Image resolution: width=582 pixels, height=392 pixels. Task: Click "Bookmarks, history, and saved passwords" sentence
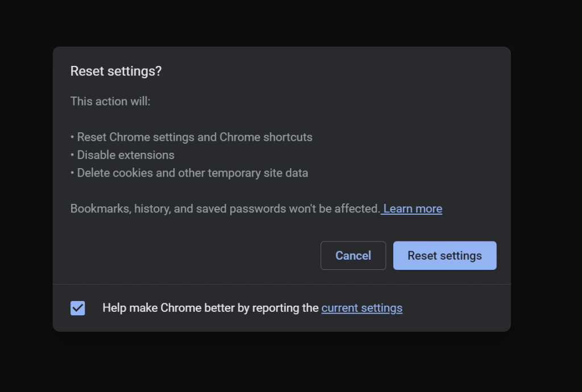pos(225,209)
